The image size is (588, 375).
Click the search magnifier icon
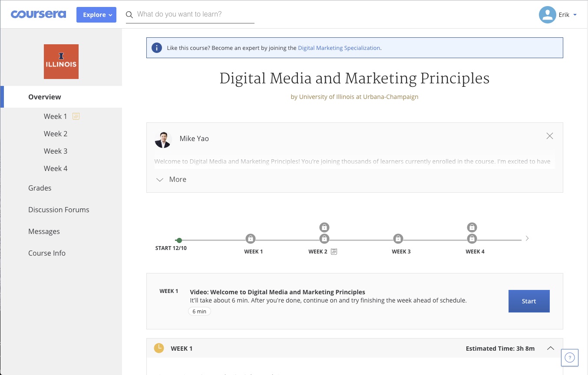(129, 15)
